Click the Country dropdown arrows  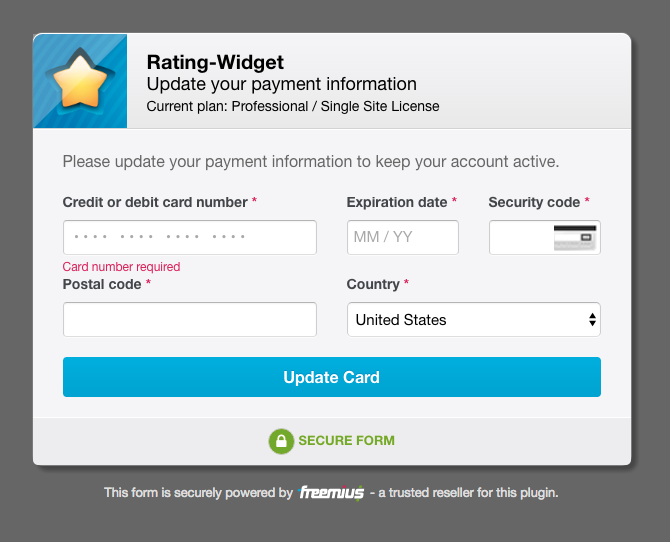click(x=592, y=320)
